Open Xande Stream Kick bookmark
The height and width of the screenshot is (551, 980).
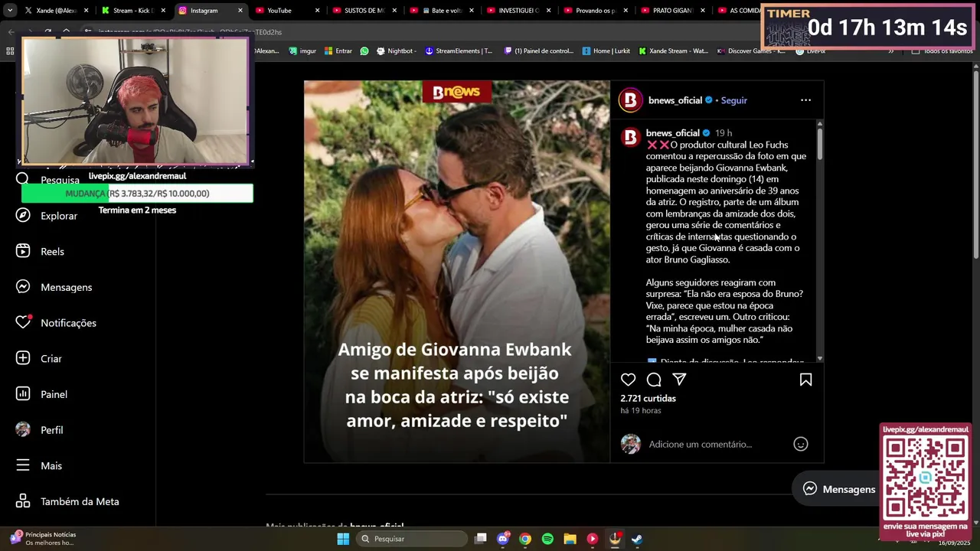673,51
